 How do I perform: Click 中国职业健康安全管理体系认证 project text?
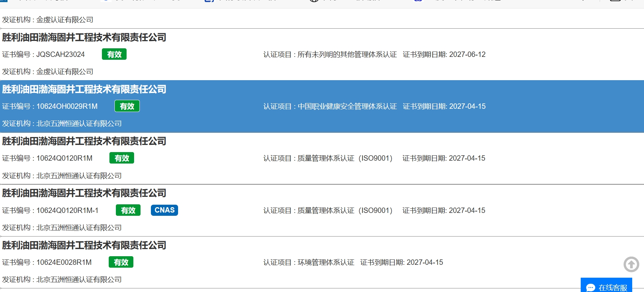coord(347,106)
